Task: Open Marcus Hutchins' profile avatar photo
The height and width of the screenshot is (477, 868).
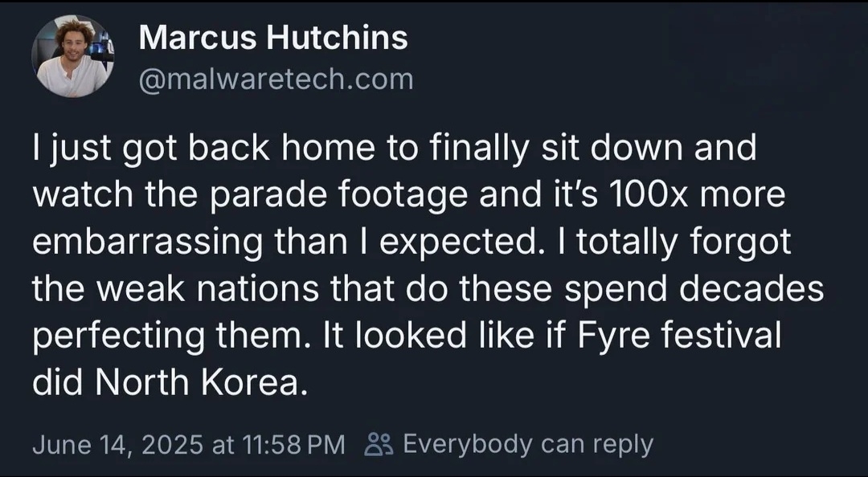Action: point(73,56)
